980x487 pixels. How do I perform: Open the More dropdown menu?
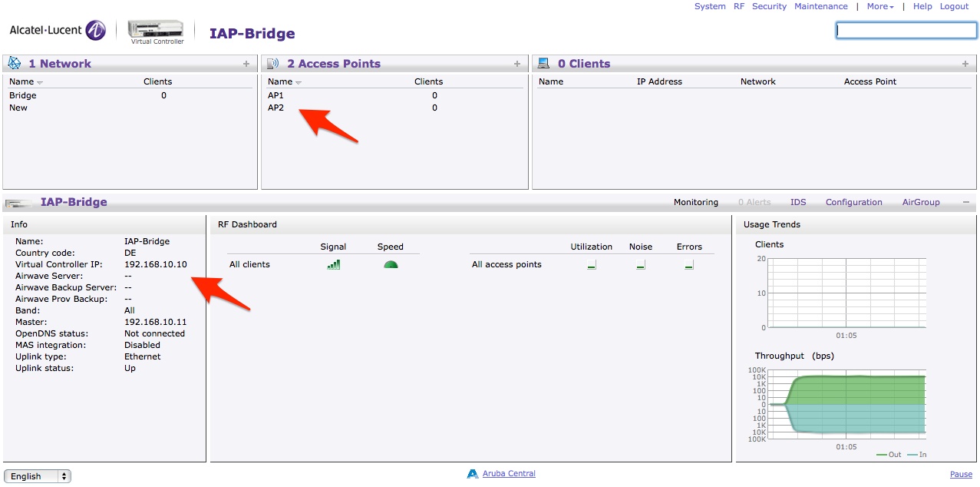(x=880, y=6)
